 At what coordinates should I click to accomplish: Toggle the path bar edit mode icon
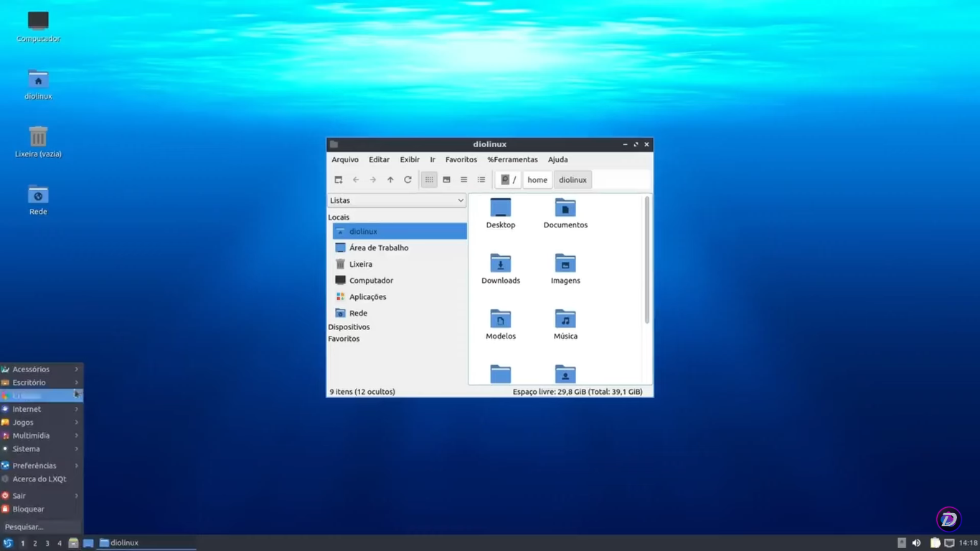[x=504, y=179]
